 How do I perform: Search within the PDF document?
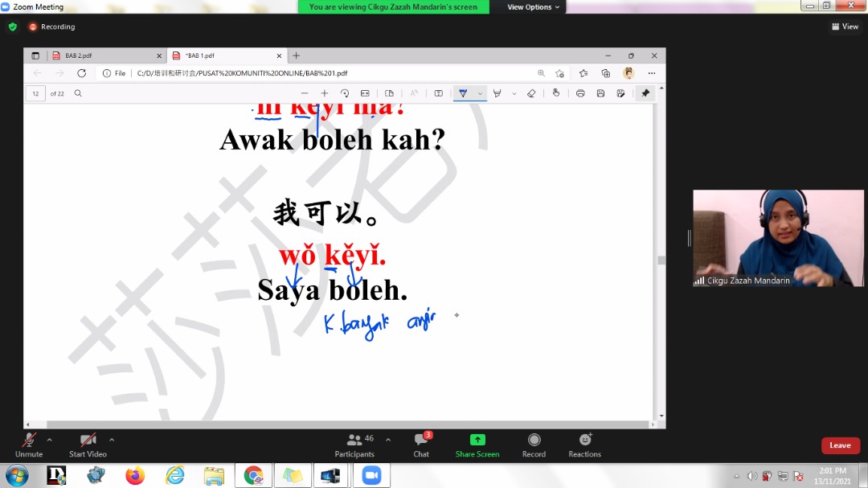pyautogui.click(x=78, y=93)
